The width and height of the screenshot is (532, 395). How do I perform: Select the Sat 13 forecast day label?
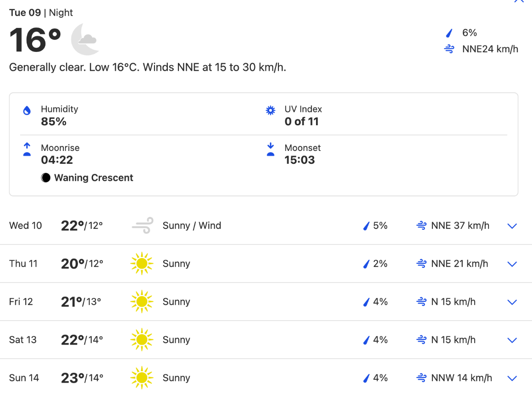pos(23,339)
